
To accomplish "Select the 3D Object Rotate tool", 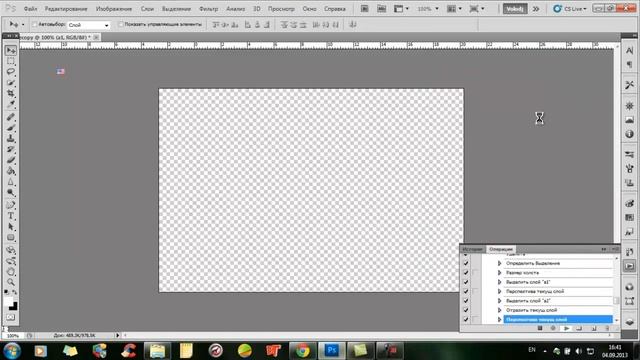I will click(11, 250).
